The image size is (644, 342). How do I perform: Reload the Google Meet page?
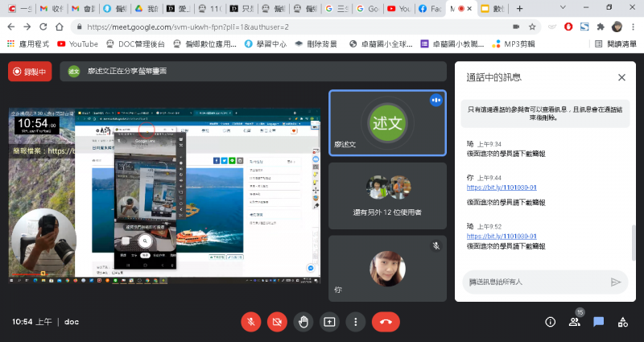43,27
